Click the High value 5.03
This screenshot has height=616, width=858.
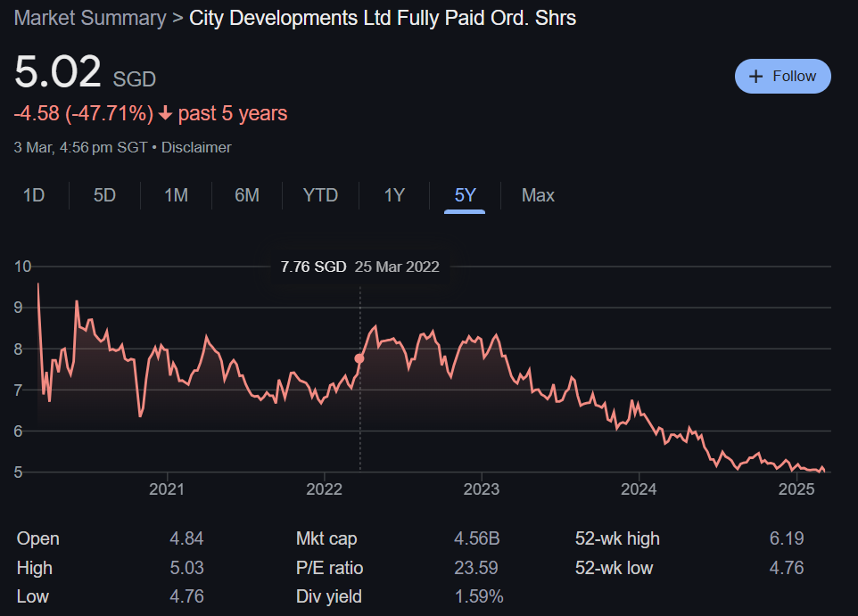coord(186,568)
